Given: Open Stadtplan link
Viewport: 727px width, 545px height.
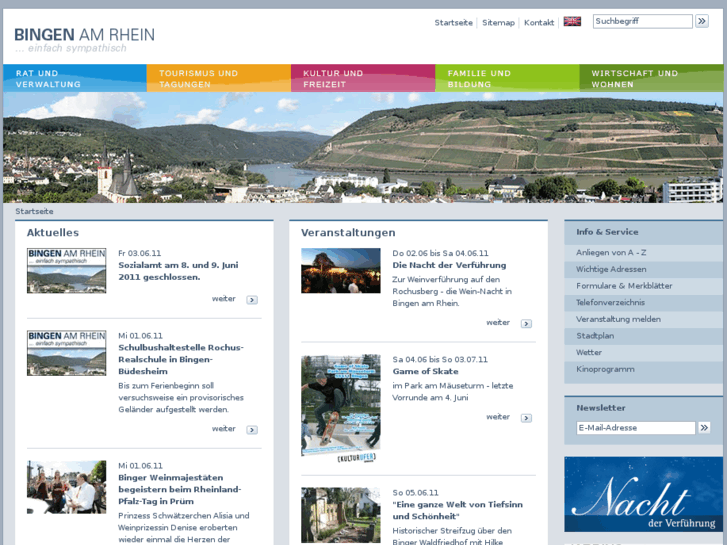Looking at the screenshot, I should click(x=643, y=336).
